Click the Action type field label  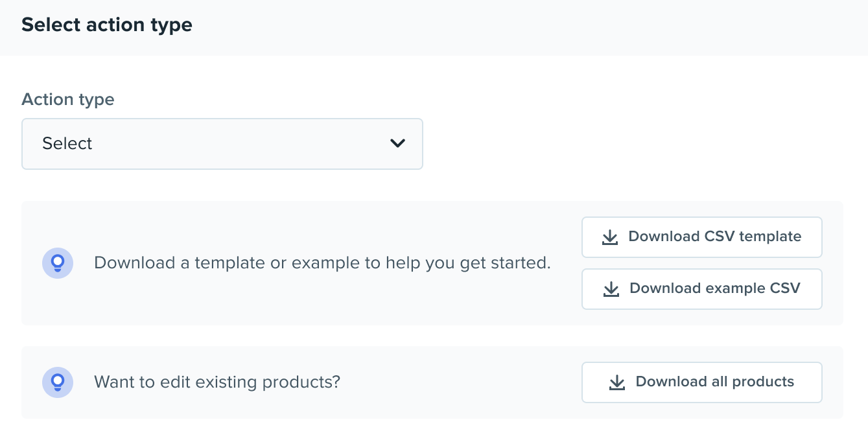68,100
